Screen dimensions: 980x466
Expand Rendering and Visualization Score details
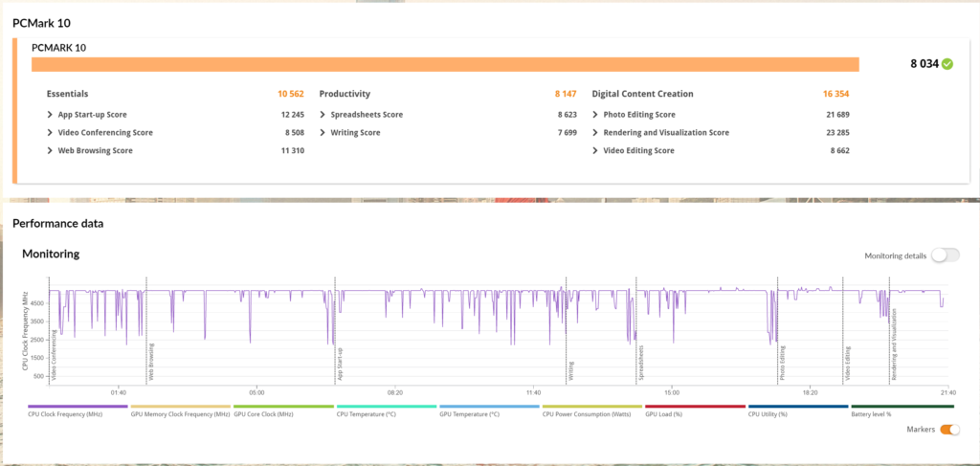(x=595, y=132)
